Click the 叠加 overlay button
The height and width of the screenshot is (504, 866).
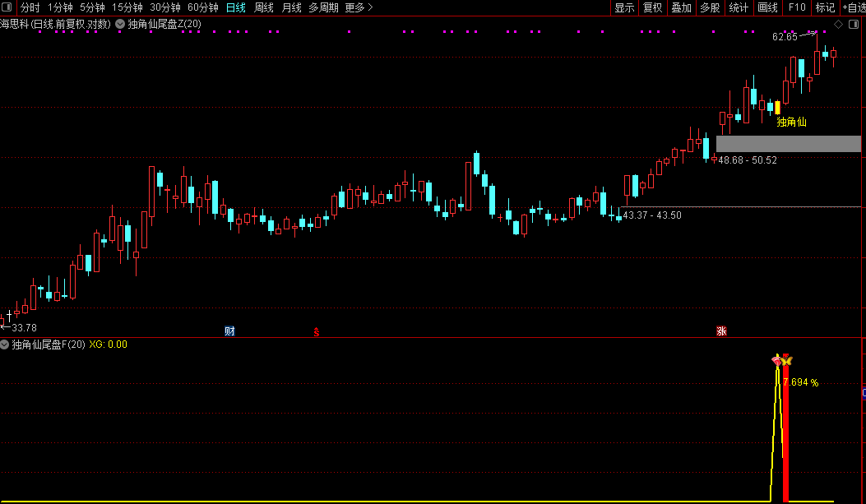coord(682,7)
